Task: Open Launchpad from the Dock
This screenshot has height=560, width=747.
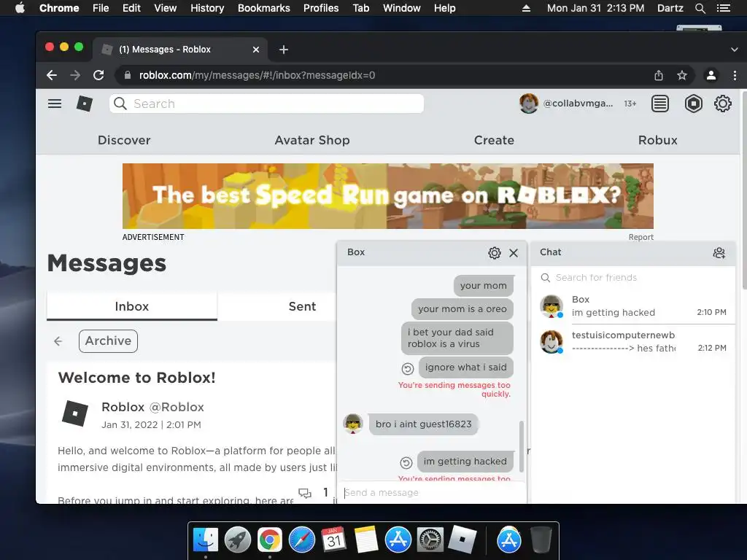Action: click(x=238, y=540)
